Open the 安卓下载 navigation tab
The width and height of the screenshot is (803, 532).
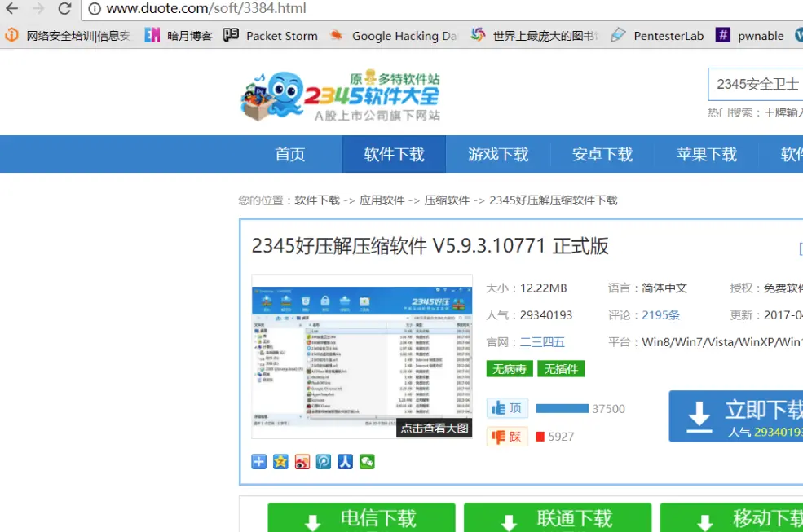[x=602, y=154]
